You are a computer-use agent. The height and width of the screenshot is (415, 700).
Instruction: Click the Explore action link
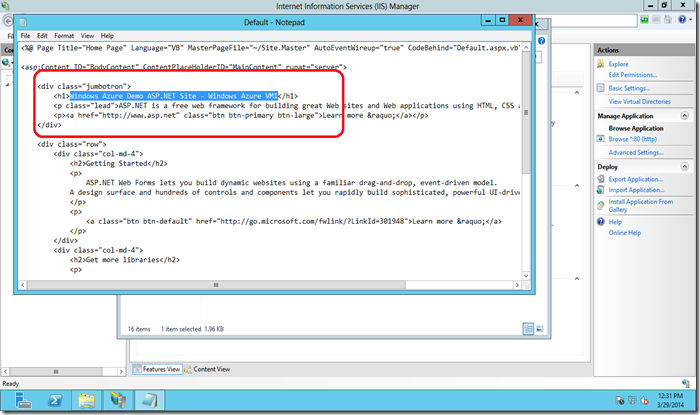click(x=618, y=64)
